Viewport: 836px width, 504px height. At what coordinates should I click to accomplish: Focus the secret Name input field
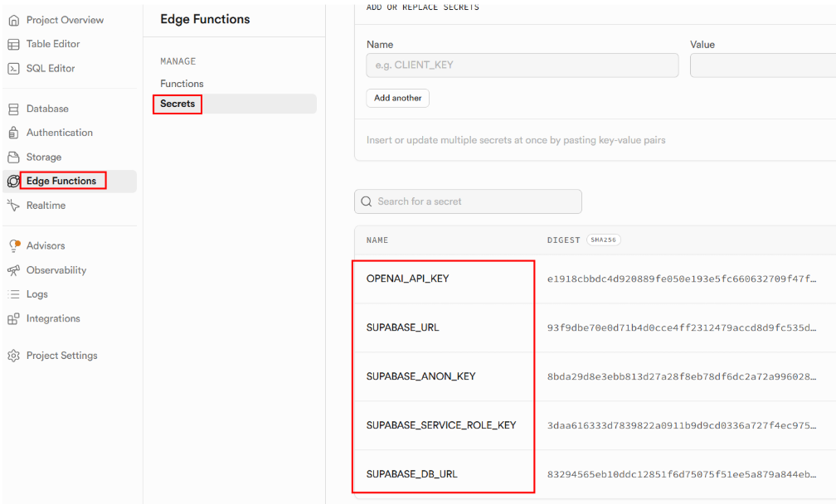pos(522,65)
